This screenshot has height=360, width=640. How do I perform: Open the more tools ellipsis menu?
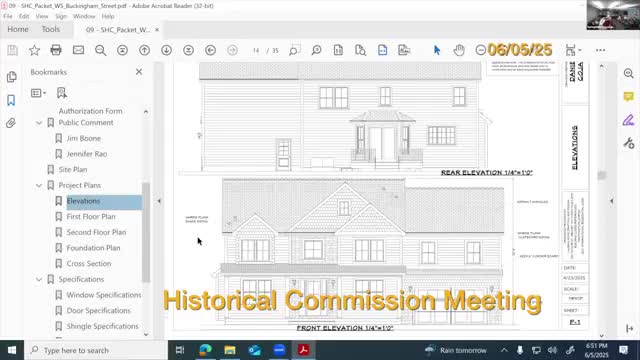pyautogui.click(x=600, y=50)
